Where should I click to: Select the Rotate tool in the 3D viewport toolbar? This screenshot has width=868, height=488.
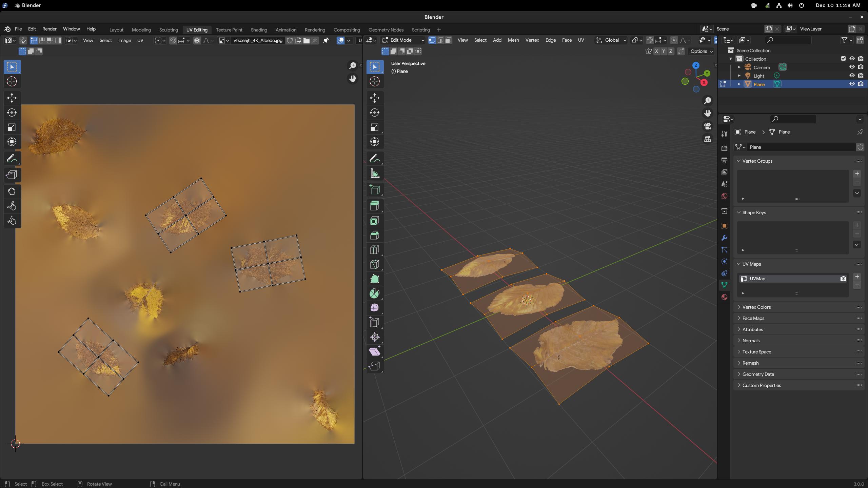tap(375, 113)
